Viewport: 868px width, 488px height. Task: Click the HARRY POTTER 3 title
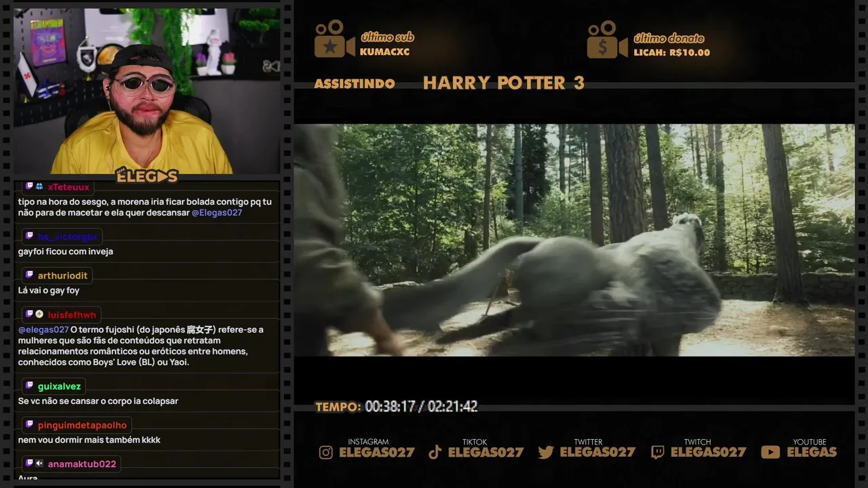503,83
